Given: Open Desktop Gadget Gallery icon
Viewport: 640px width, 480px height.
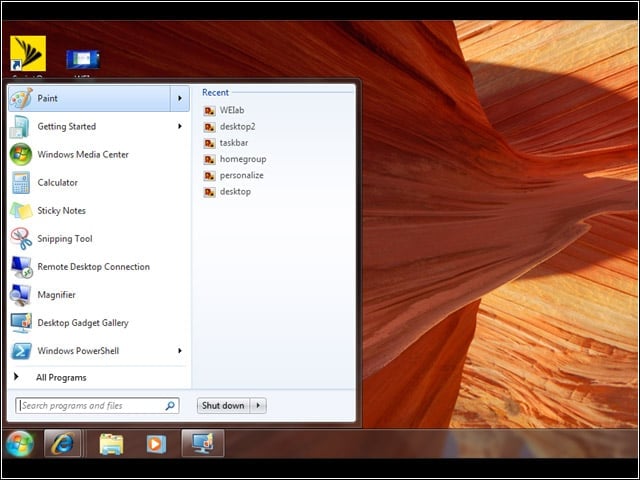Looking at the screenshot, I should coord(21,323).
